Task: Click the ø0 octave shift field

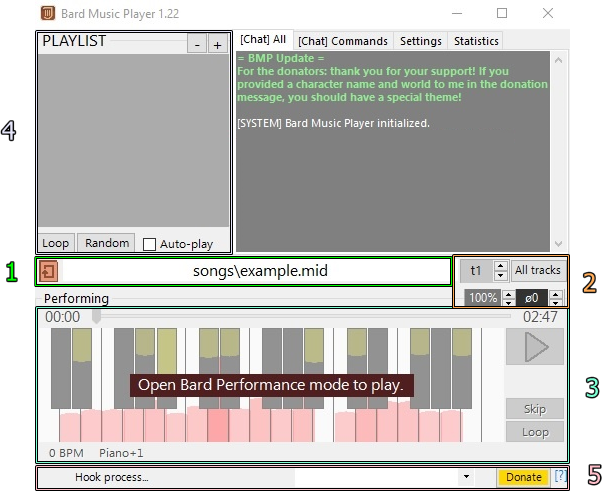Action: [532, 298]
